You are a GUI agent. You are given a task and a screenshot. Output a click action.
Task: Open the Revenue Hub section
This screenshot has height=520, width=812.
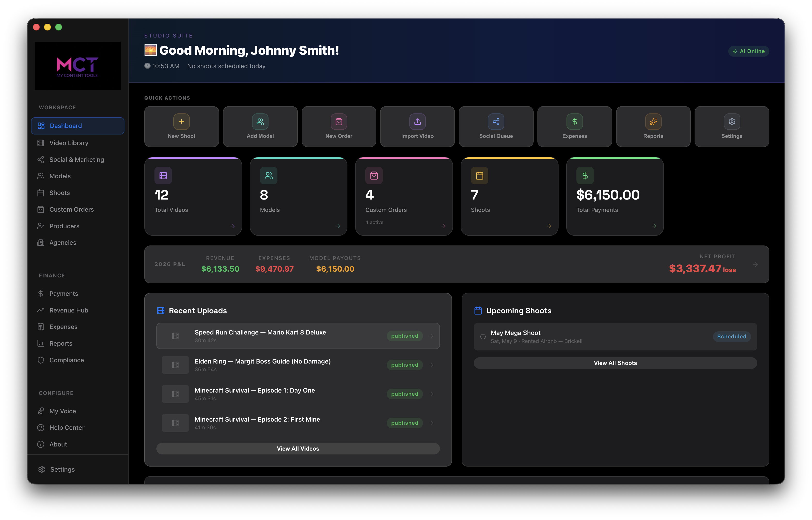69,310
